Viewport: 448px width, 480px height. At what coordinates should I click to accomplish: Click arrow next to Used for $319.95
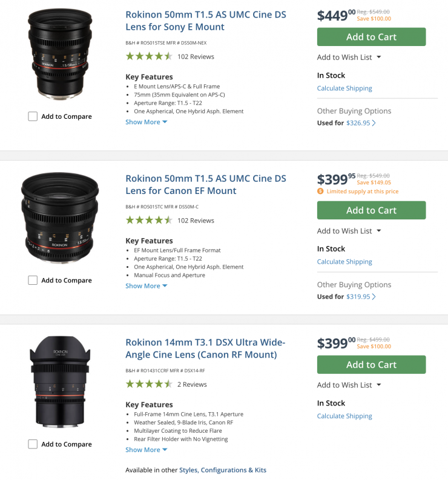pyautogui.click(x=374, y=297)
